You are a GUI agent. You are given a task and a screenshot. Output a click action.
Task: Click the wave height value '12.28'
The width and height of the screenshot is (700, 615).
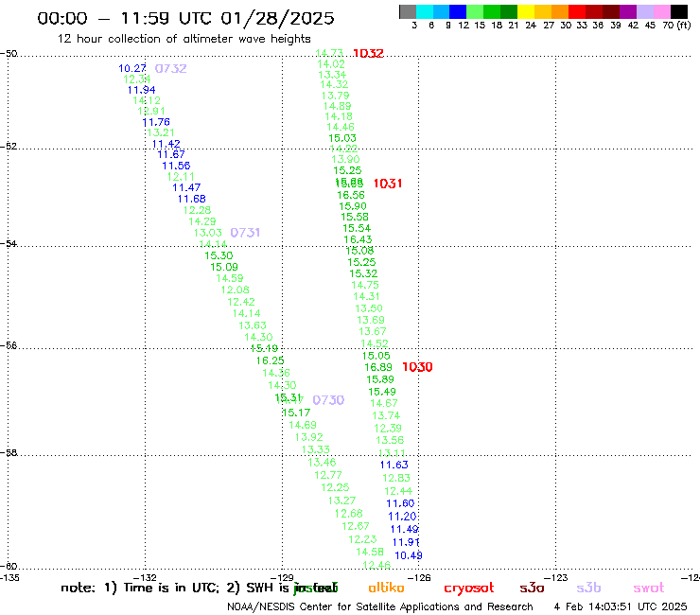click(197, 210)
